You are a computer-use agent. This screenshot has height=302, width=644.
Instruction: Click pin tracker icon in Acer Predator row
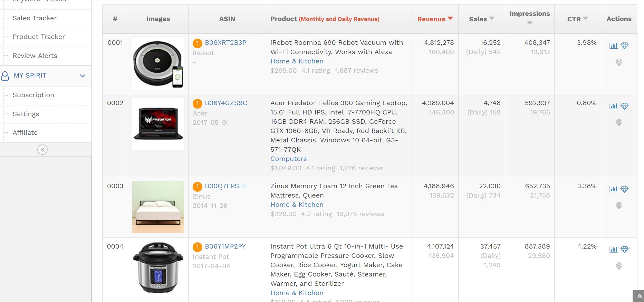(619, 122)
